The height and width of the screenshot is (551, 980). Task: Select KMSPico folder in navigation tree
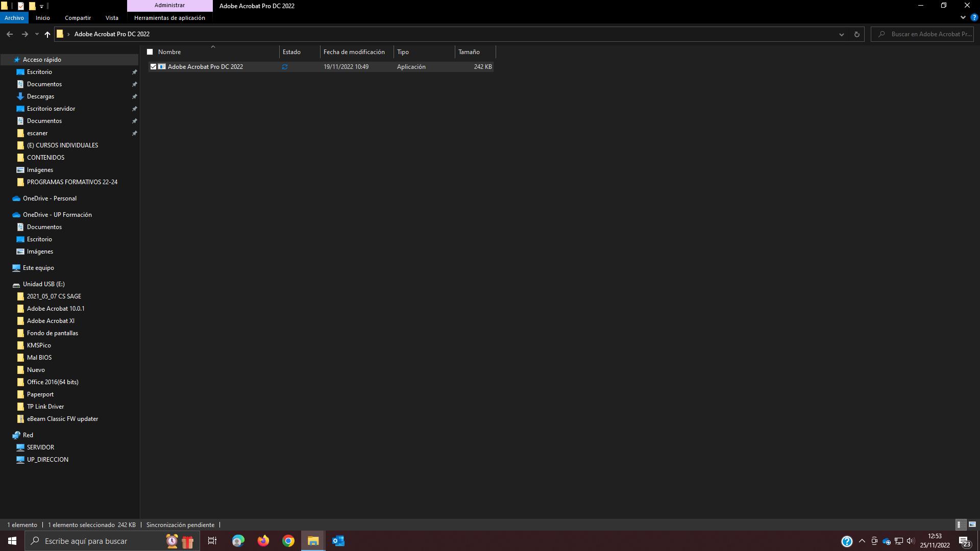pyautogui.click(x=39, y=345)
